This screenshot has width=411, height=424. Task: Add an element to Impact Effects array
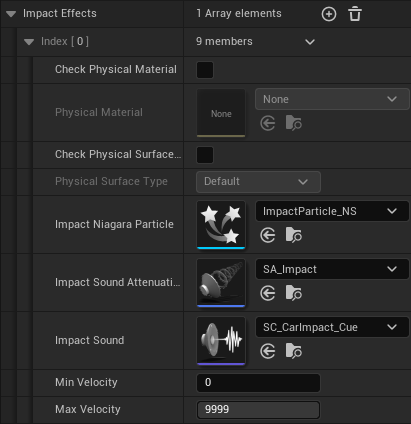pyautogui.click(x=329, y=14)
